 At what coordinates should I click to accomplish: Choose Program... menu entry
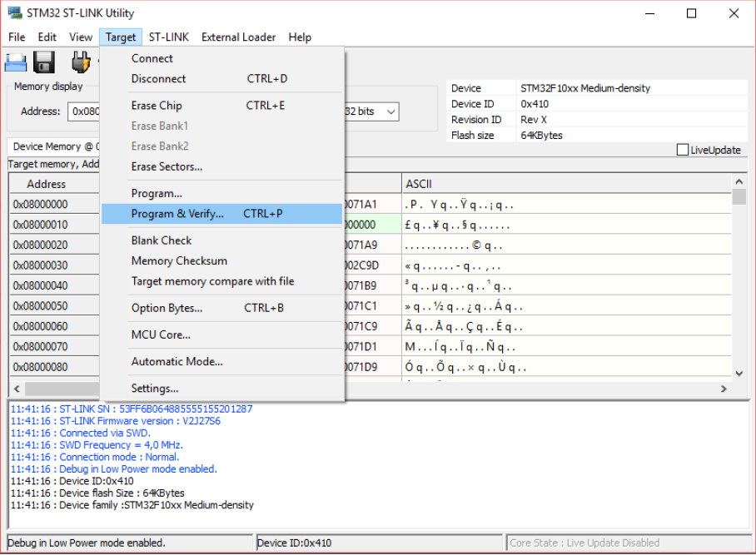[221, 193]
